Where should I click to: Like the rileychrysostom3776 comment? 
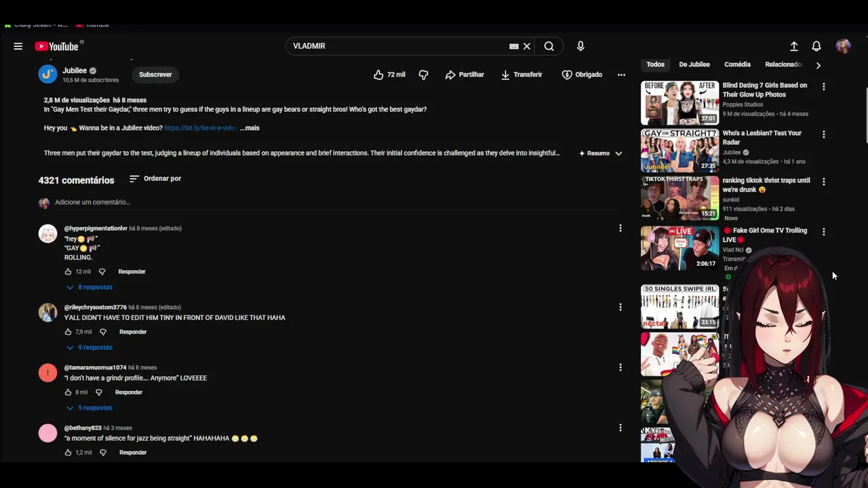(x=68, y=332)
